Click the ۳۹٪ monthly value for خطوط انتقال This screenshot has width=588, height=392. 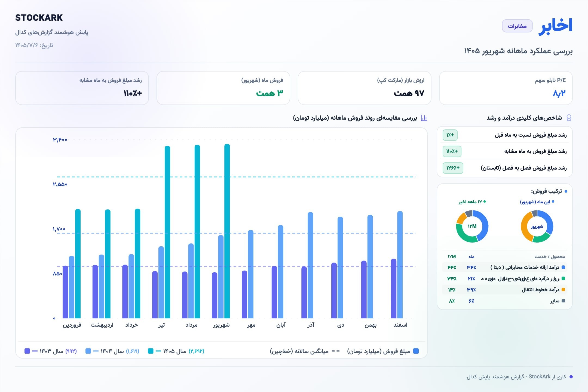tap(471, 290)
